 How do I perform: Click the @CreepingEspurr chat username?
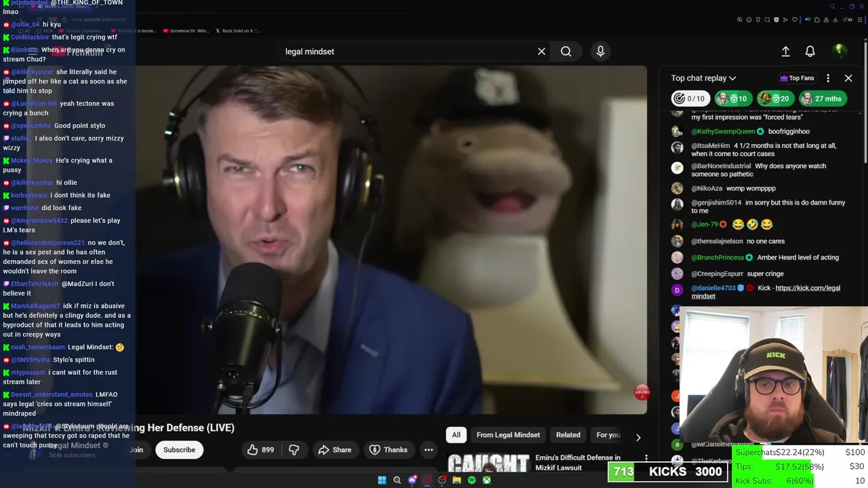coord(717,274)
